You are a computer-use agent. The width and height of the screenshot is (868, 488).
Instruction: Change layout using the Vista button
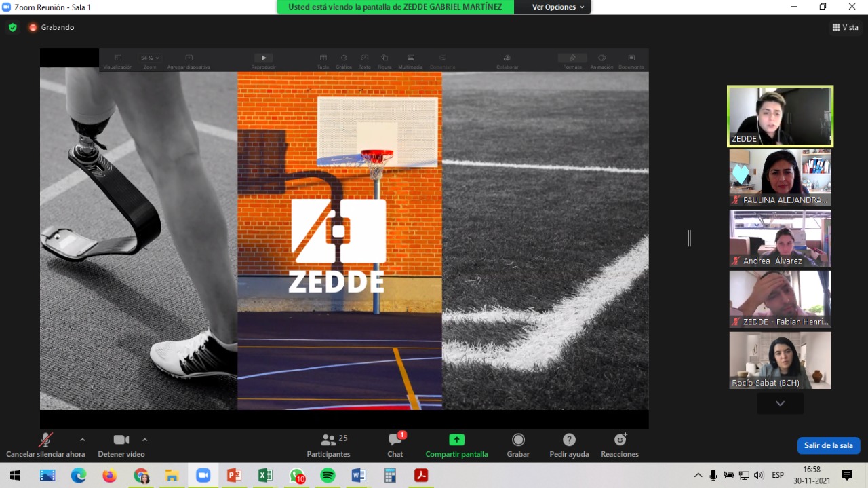[x=846, y=27]
